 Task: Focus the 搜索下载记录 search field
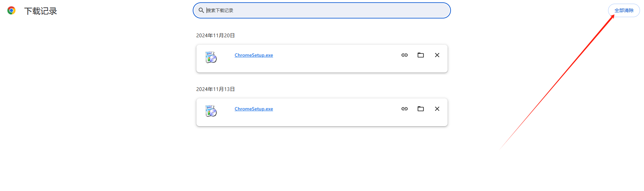click(322, 10)
